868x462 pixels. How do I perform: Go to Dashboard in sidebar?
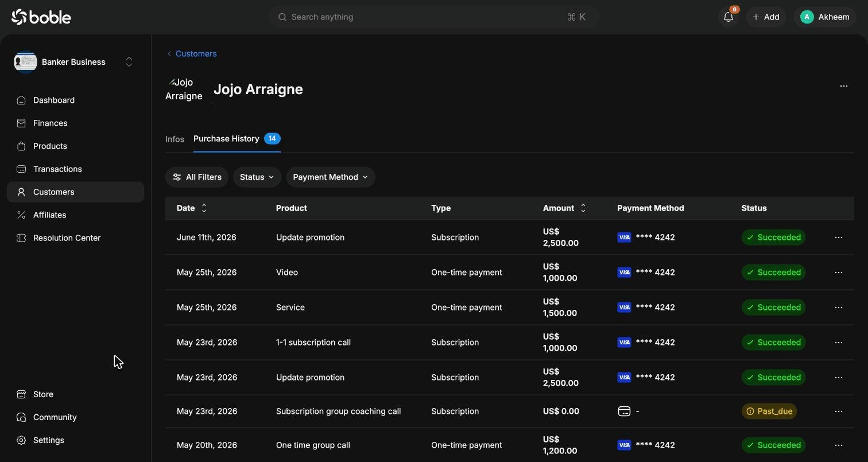pyautogui.click(x=75, y=100)
